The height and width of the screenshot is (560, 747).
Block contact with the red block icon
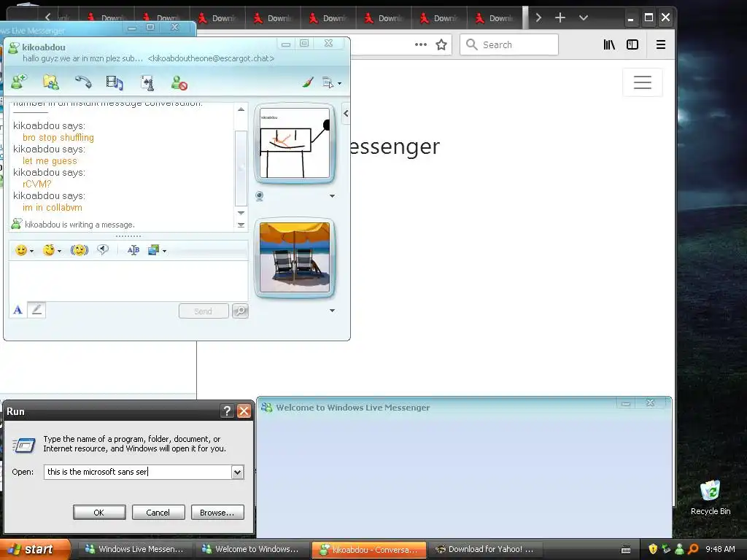click(179, 83)
